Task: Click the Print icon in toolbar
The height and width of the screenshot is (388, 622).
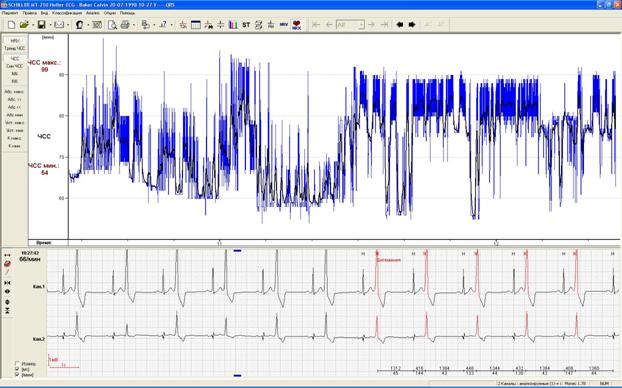Action: tap(125, 25)
